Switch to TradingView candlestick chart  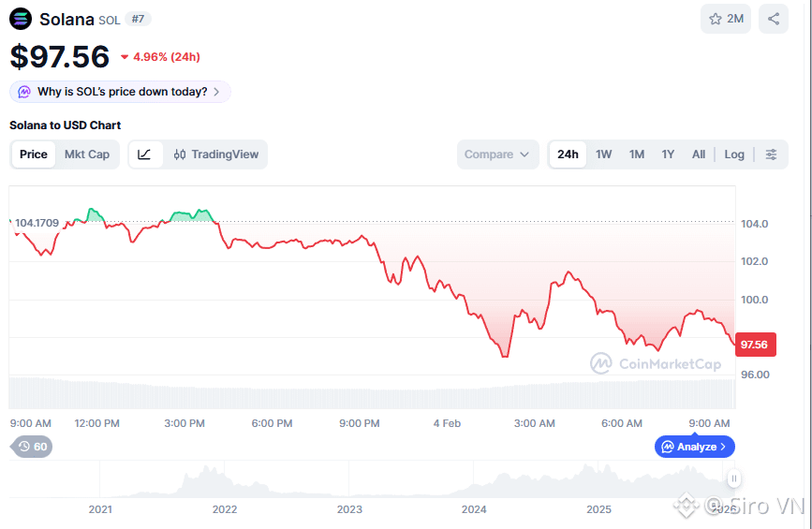click(216, 154)
